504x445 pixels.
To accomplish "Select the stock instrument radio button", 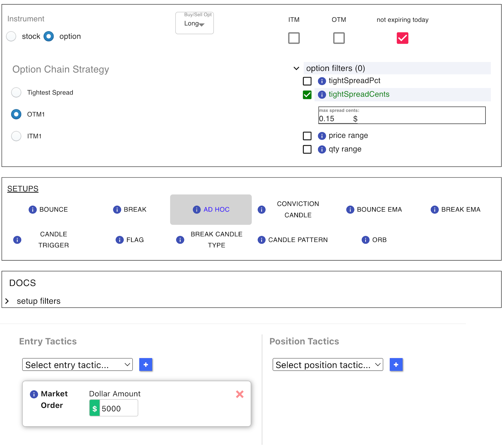I will (x=11, y=37).
